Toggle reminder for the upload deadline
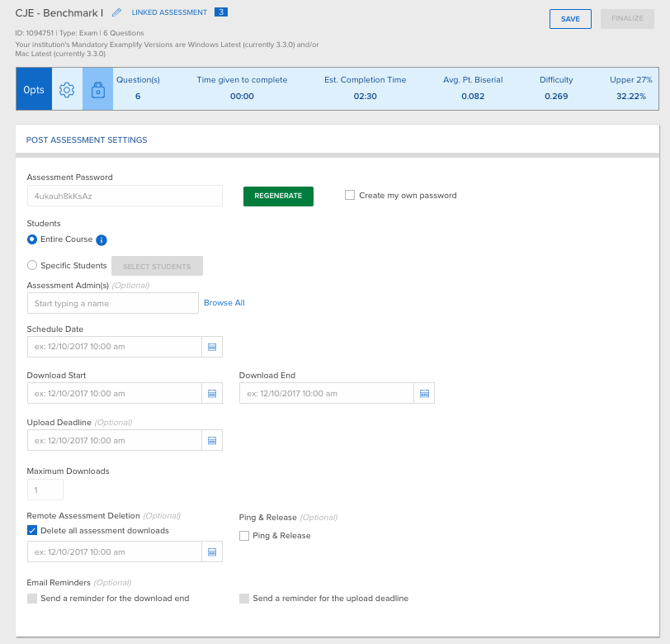670x644 pixels. tap(244, 599)
